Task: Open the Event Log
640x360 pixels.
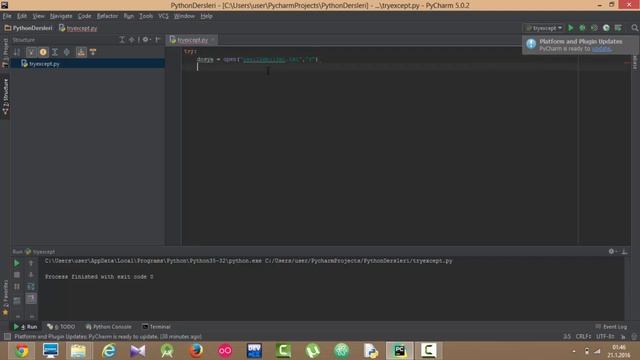Action: pyautogui.click(x=611, y=327)
